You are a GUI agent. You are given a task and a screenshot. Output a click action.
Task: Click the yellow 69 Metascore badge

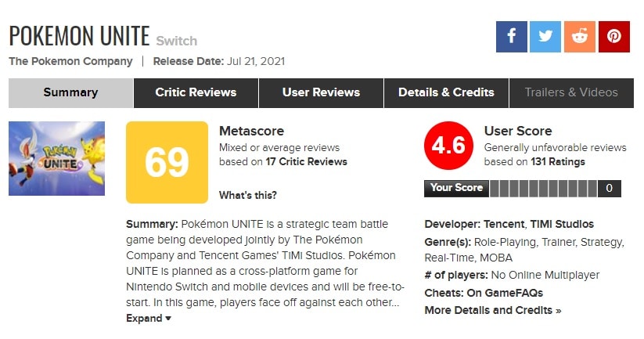coord(167,162)
